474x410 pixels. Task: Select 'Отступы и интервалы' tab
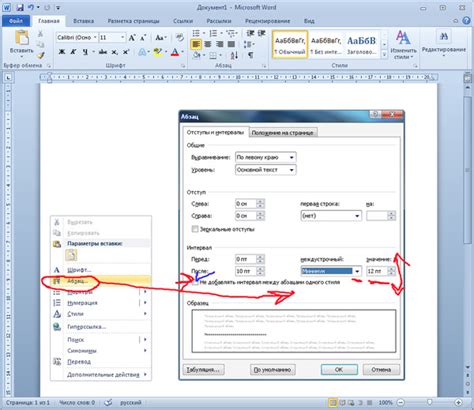pyautogui.click(x=215, y=132)
